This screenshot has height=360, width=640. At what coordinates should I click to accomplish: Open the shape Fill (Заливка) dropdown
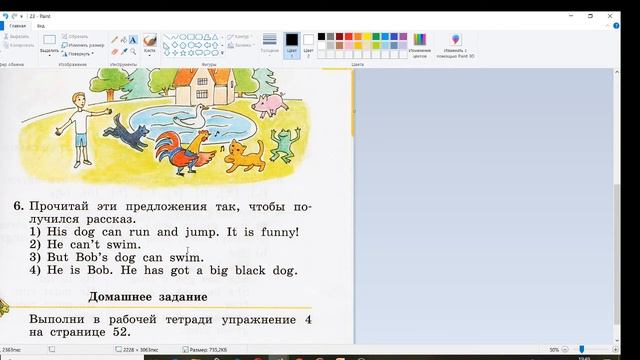[x=241, y=45]
